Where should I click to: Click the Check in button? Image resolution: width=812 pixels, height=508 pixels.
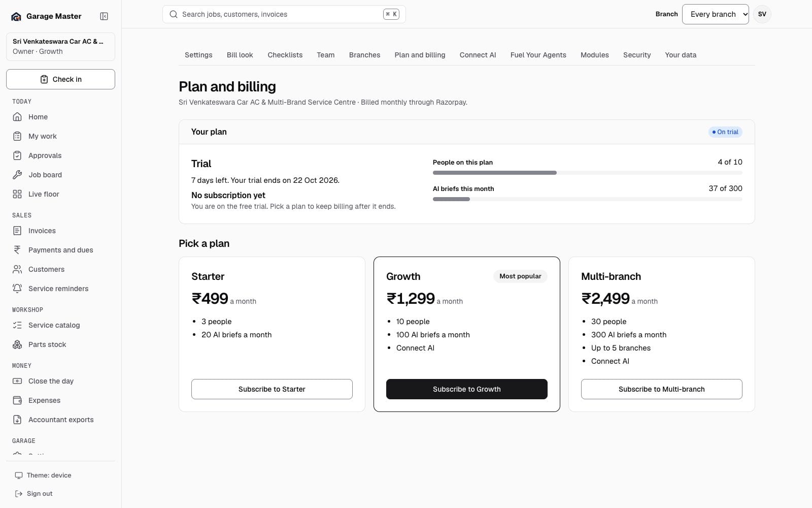[60, 79]
